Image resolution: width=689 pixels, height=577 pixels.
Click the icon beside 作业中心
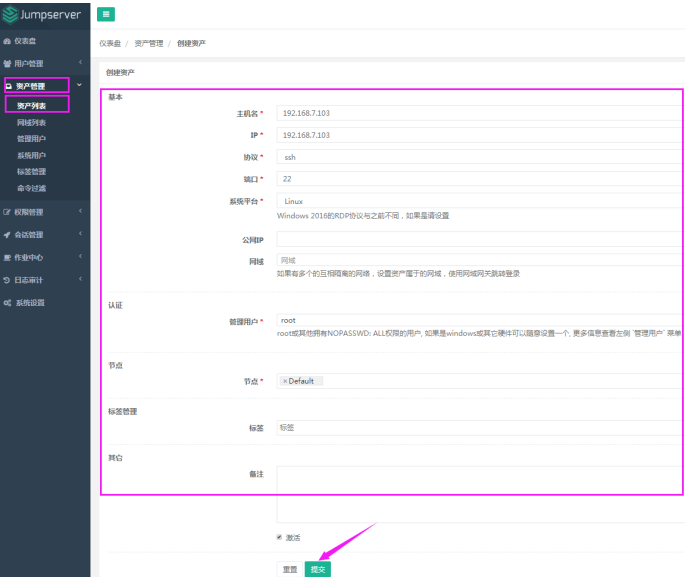(x=7, y=258)
